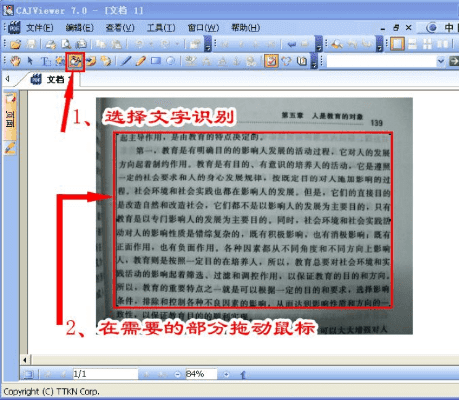Expand navigation toolbar overflow options chevron

point(319,44)
